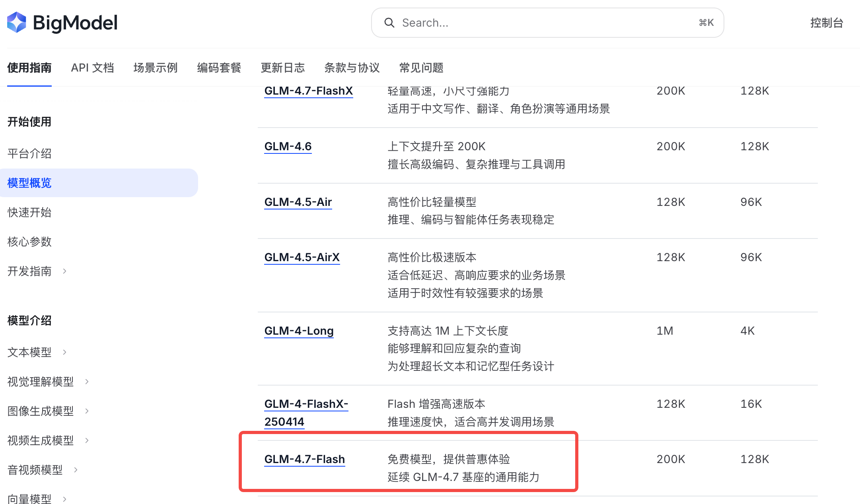
Task: Click the 200K context value for GLM-4.6
Action: click(671, 146)
